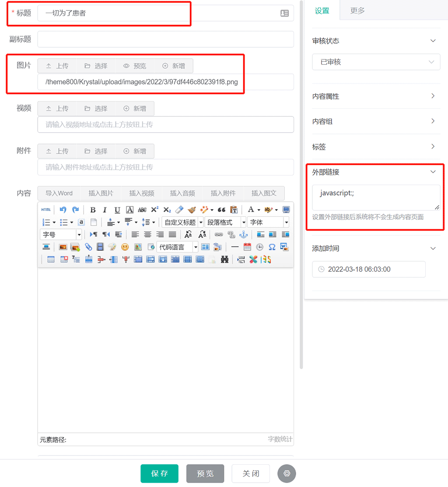Open find and replace binoculars tool
This screenshot has width=448, height=487.
pyautogui.click(x=225, y=259)
